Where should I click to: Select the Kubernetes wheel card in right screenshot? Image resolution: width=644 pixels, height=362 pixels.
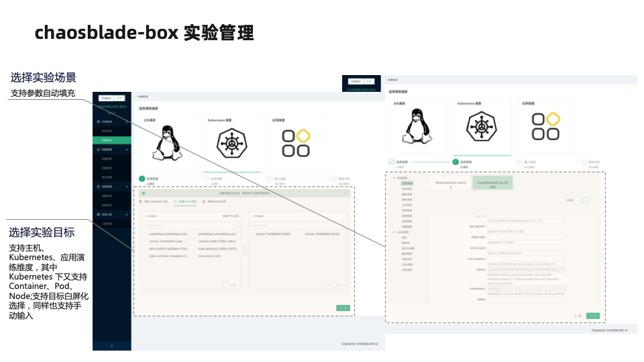pyautogui.click(x=482, y=126)
